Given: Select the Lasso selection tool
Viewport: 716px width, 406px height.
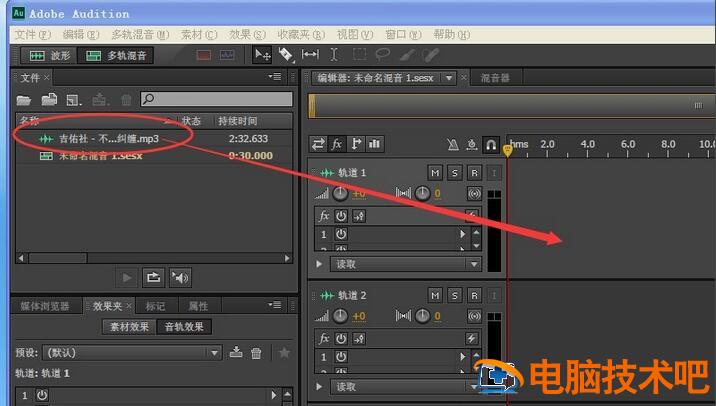Looking at the screenshot, I should point(383,55).
